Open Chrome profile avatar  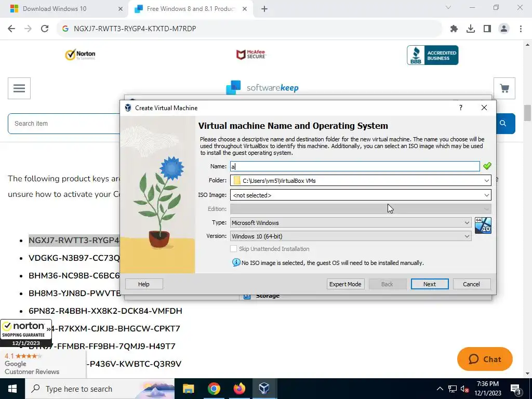point(504,29)
